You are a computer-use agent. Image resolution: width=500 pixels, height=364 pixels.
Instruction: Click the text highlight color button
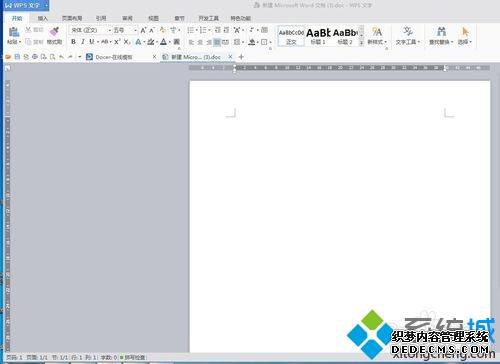click(151, 42)
